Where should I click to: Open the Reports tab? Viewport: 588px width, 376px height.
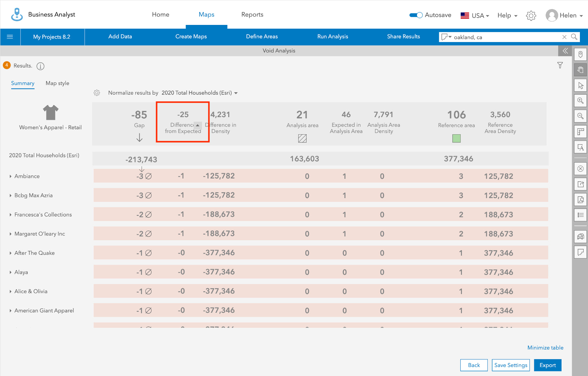pyautogui.click(x=252, y=15)
